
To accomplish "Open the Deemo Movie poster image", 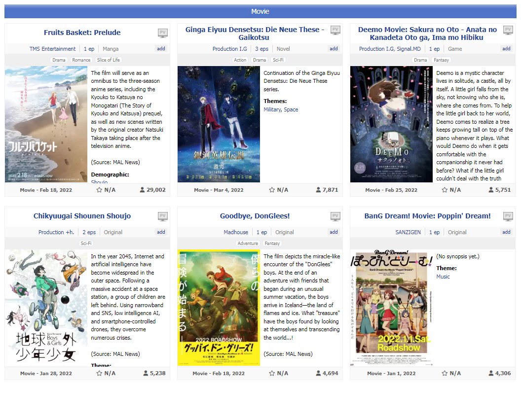I will point(391,124).
